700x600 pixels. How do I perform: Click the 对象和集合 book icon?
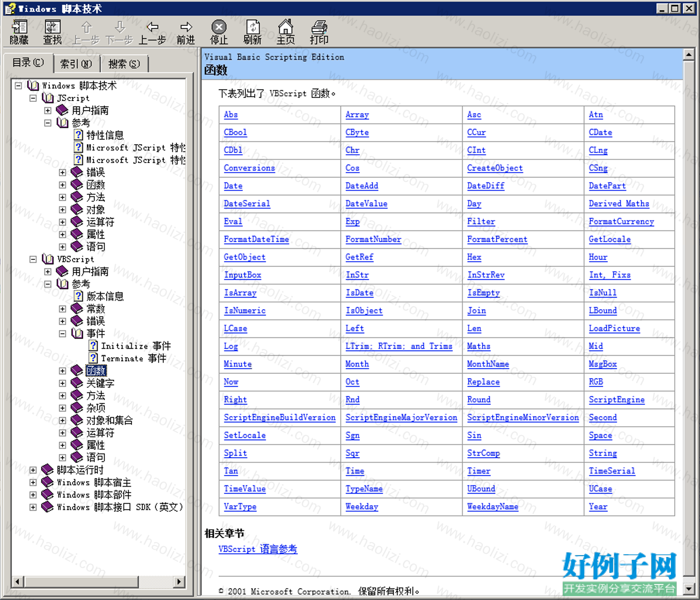point(77,420)
